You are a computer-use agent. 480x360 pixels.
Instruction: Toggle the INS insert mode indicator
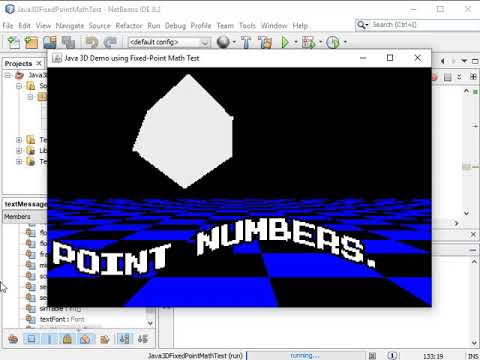click(x=473, y=356)
